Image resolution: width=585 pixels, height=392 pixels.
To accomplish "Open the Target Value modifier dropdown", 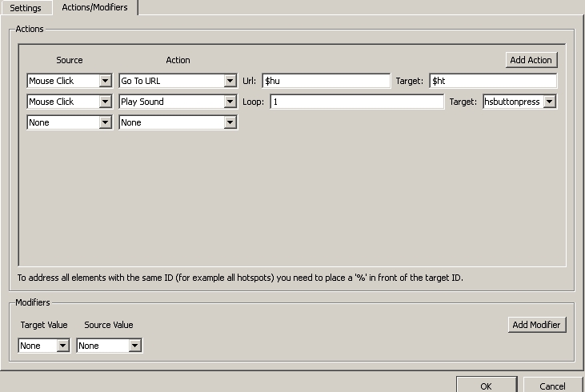I will point(44,346).
